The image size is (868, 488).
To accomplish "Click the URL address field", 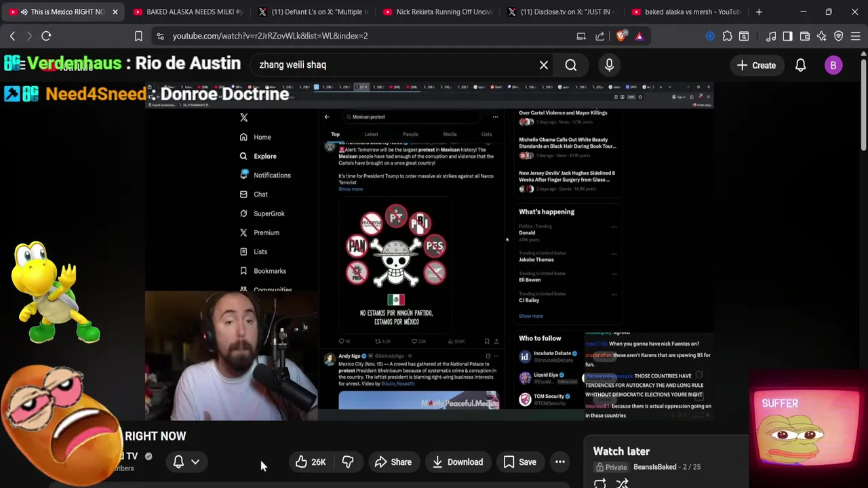I will (366, 36).
